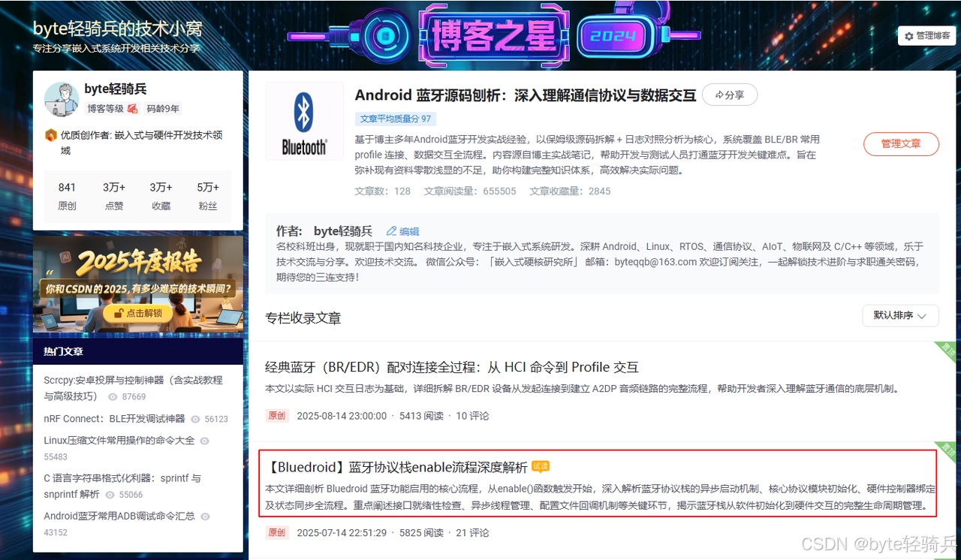
Task: Open the Android蓝牙常用ADB hot article
Action: [119, 516]
